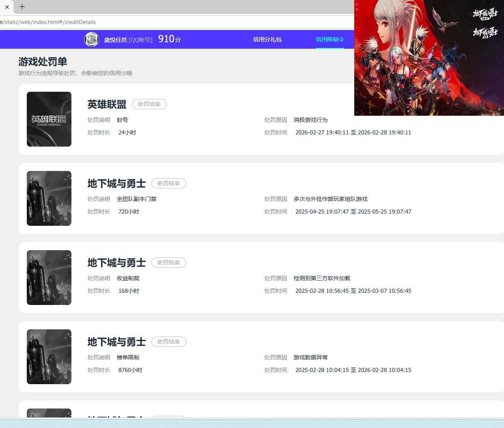Click the 英雄联盟 card title
The height and width of the screenshot is (428, 504).
(x=107, y=104)
